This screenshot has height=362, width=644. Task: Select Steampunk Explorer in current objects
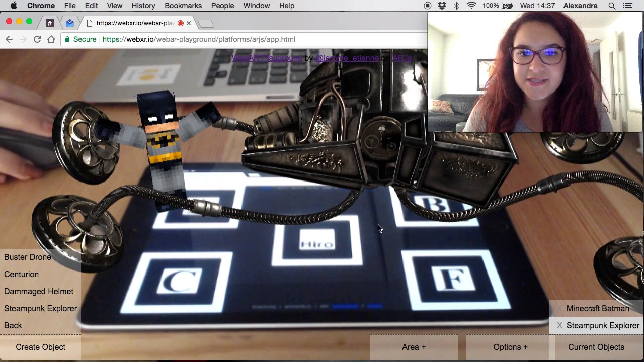tap(603, 325)
